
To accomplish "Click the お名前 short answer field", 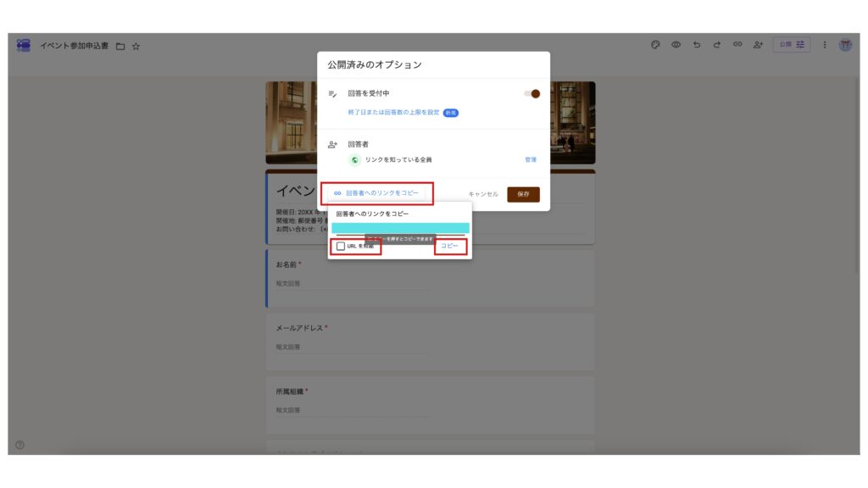I will pyautogui.click(x=353, y=284).
